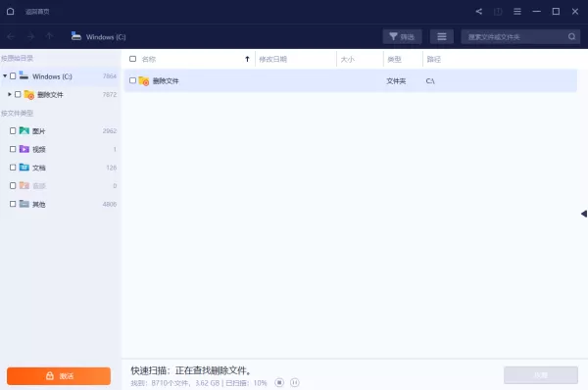
Task: Click the 删除文件 folder icon in file list
Action: [144, 80]
